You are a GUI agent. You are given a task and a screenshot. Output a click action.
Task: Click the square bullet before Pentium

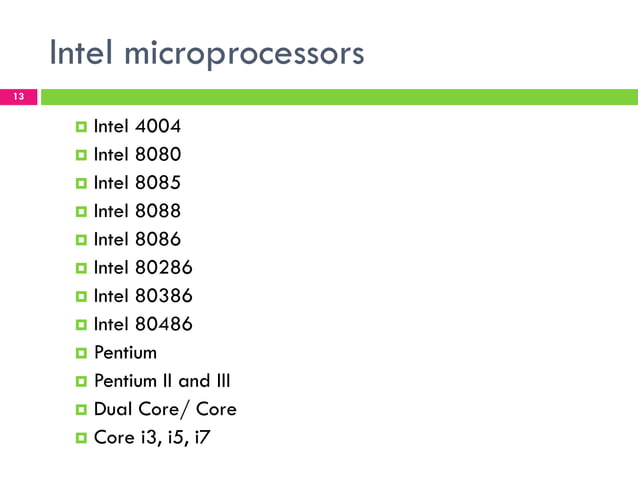(81, 353)
